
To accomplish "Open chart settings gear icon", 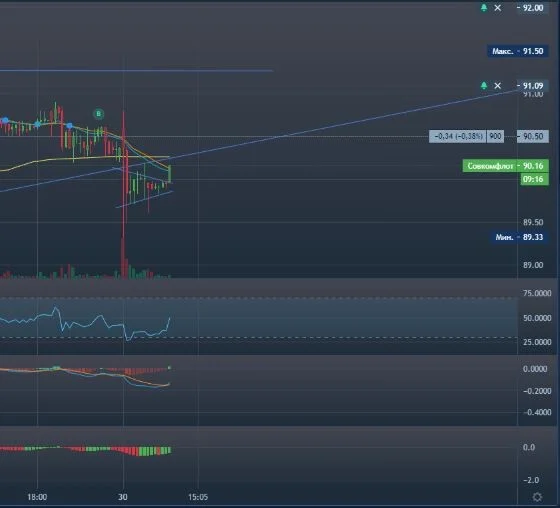I will click(537, 497).
